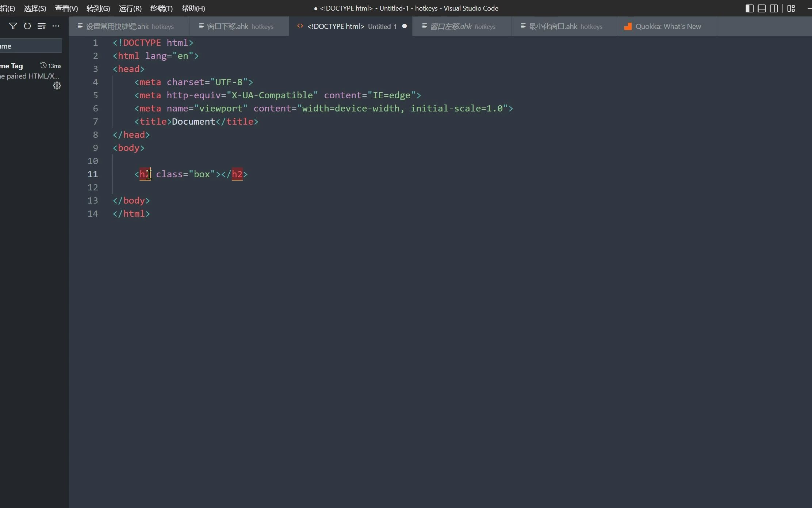Click the Quokka orange tab icon
Screen dimensions: 812x508
point(628,26)
